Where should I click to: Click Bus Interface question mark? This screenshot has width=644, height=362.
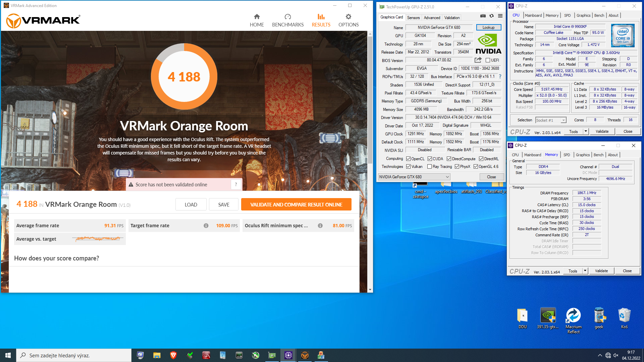click(x=500, y=76)
